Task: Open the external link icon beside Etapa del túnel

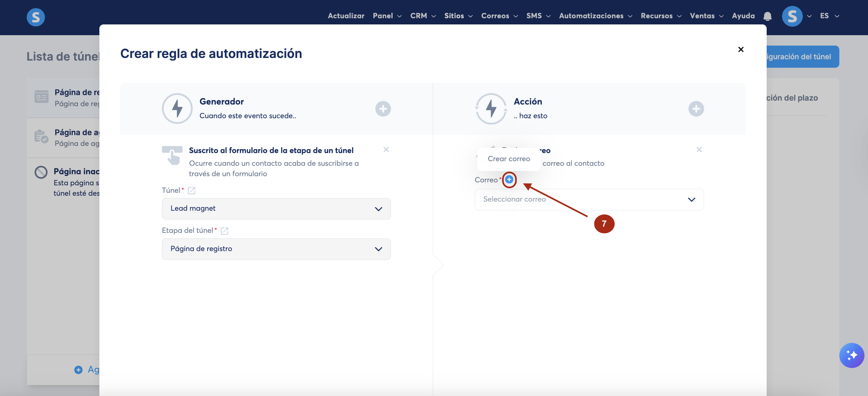Action: pyautogui.click(x=224, y=231)
